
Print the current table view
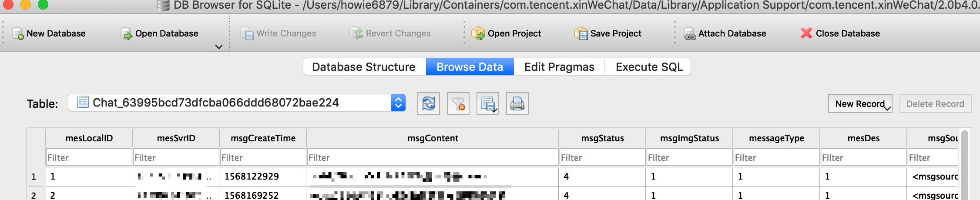pos(517,103)
